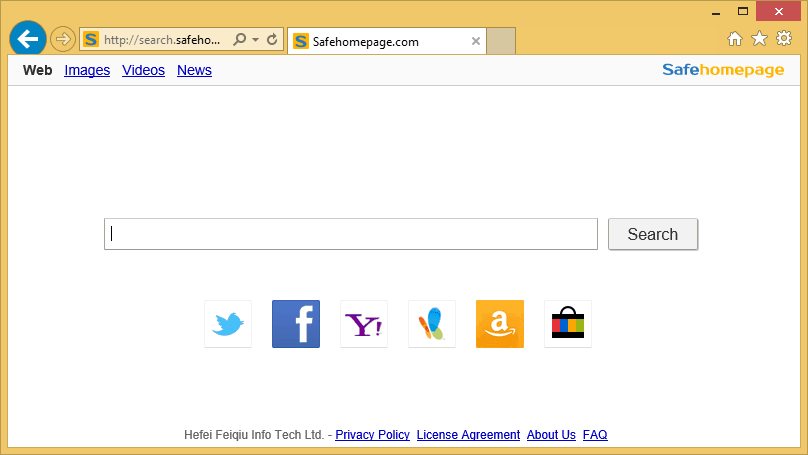Open the About Us link
This screenshot has width=808, height=455.
tap(551, 435)
